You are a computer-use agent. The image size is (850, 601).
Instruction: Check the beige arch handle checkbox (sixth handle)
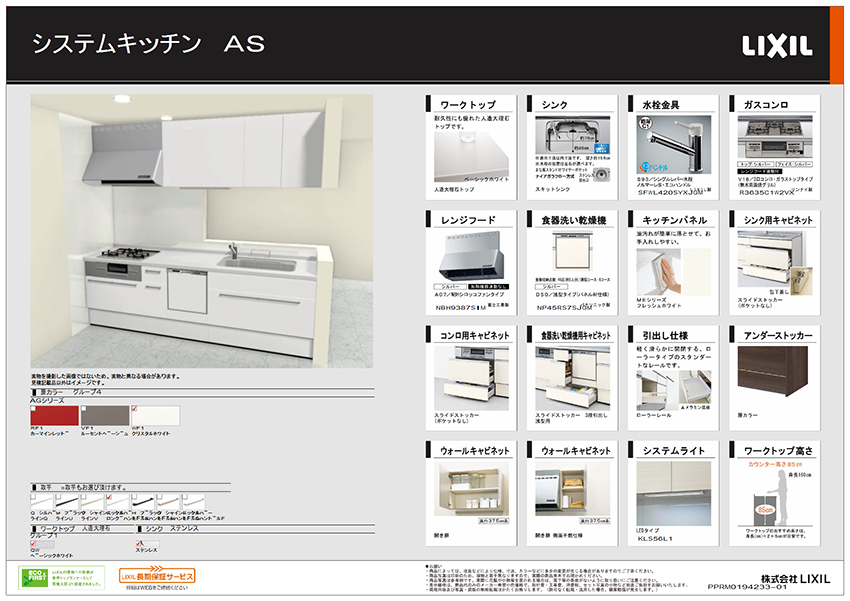(x=160, y=496)
